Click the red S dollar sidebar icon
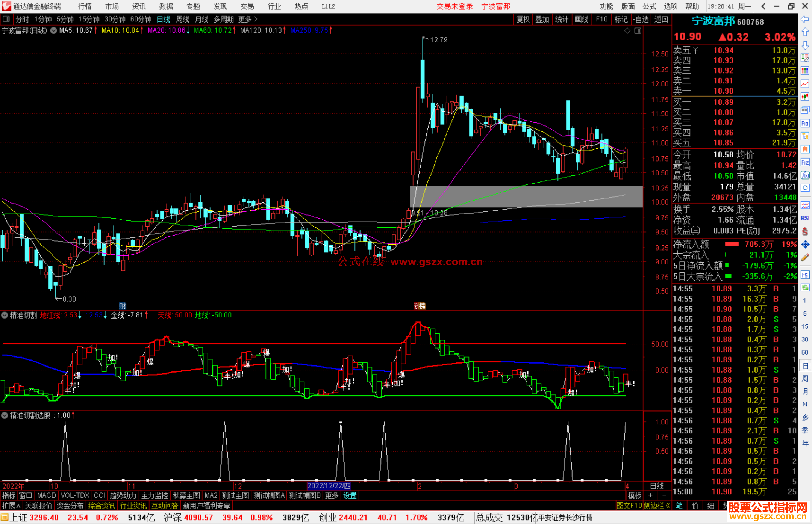Image resolution: width=812 pixels, height=524 pixels. [805, 231]
